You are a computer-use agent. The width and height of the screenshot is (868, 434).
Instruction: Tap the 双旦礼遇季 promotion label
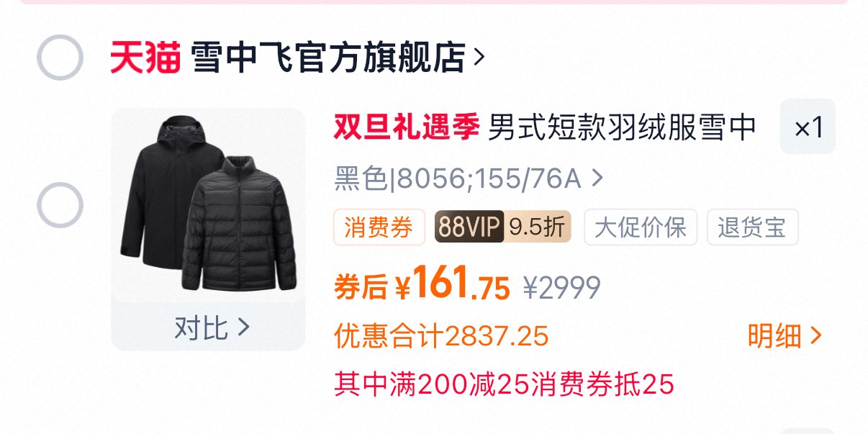[x=406, y=128]
